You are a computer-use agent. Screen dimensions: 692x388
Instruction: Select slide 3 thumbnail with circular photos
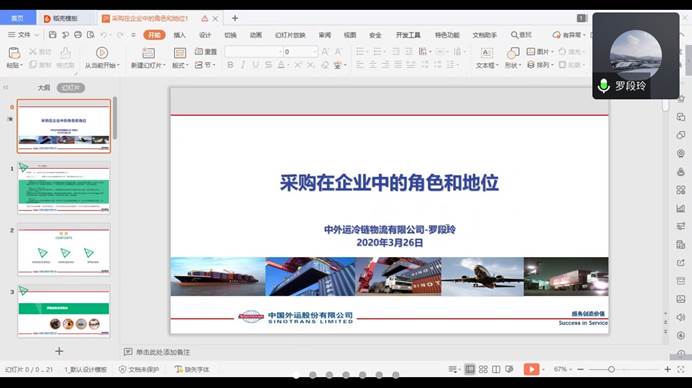64,311
